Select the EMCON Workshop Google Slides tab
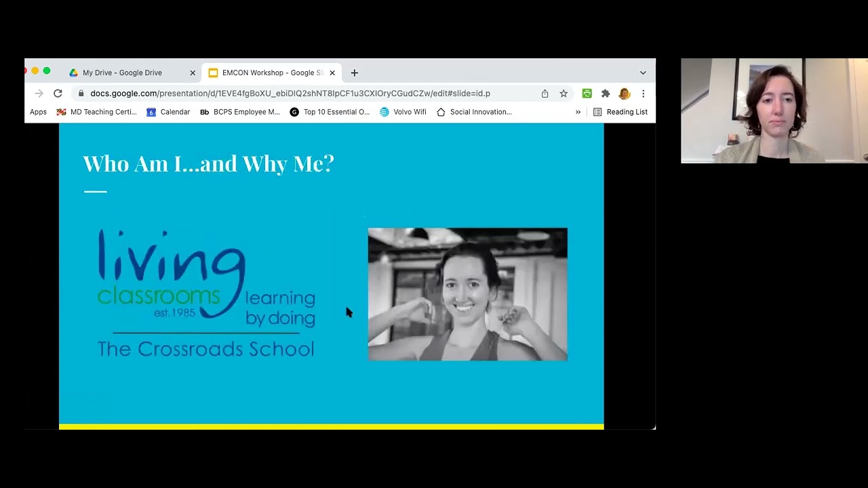Viewport: 868px width, 488px height. (271, 73)
